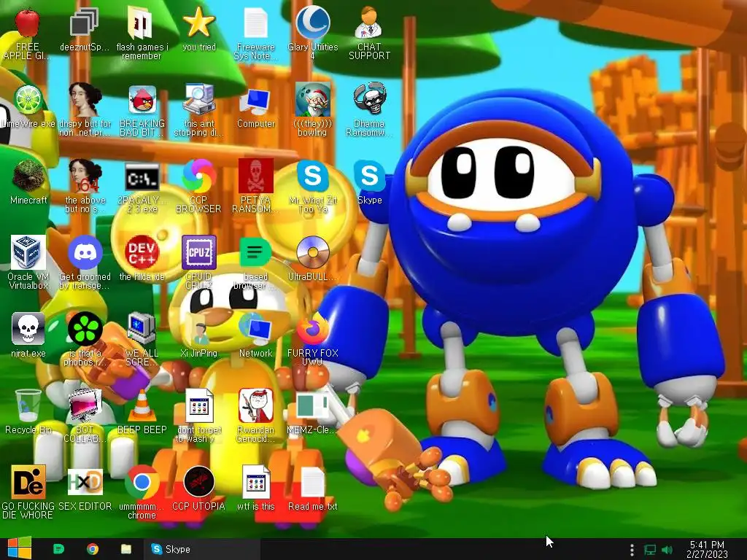Run the 2PACALY... 2.3.exe console icon

coord(142,177)
